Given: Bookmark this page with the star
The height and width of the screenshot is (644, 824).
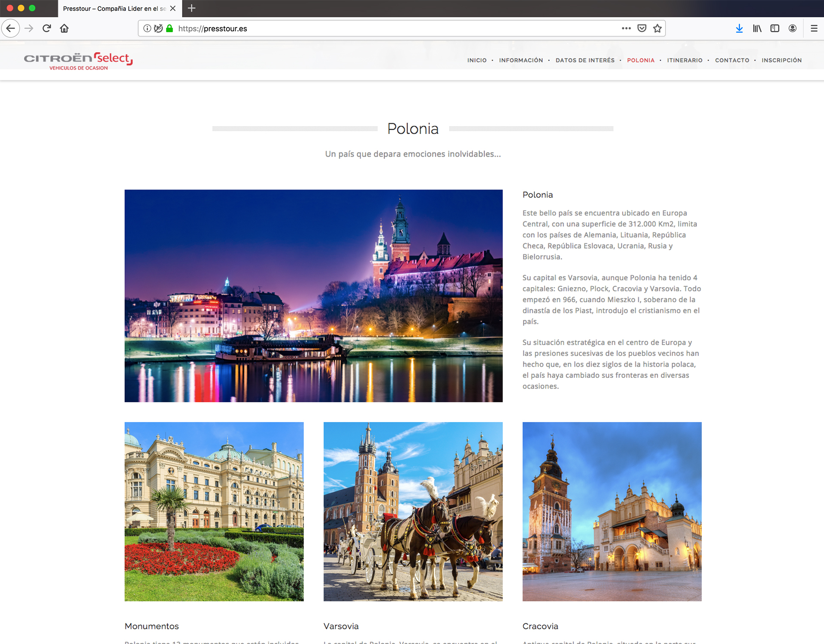Looking at the screenshot, I should [x=657, y=28].
